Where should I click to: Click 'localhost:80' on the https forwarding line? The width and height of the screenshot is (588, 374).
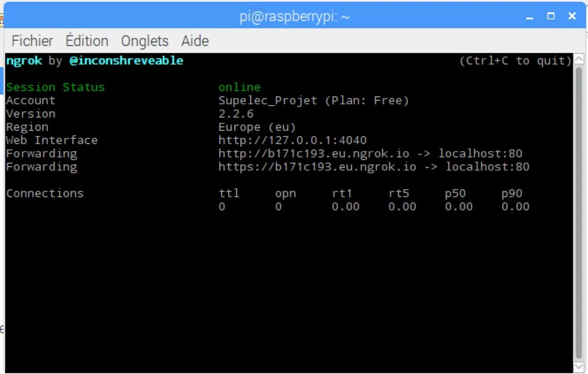pyautogui.click(x=487, y=167)
